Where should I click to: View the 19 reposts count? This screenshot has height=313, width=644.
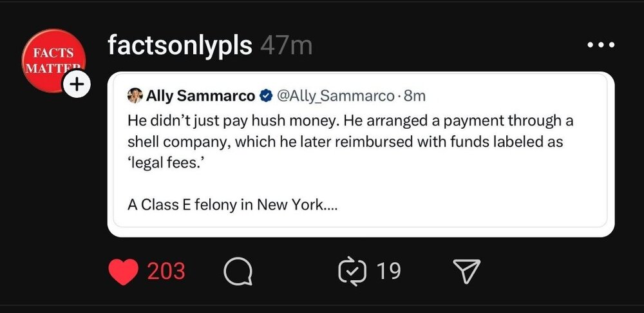388,271
